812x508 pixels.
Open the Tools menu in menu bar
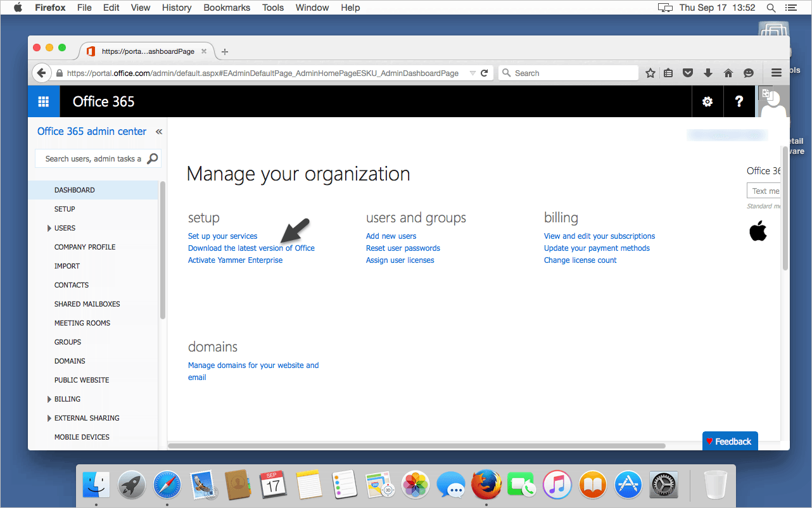tap(273, 8)
